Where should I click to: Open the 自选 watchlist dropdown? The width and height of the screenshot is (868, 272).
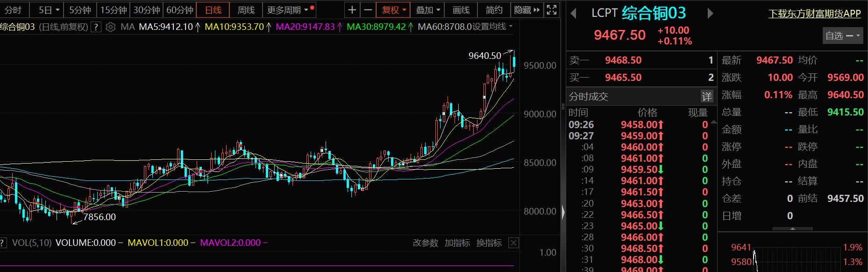(842, 36)
